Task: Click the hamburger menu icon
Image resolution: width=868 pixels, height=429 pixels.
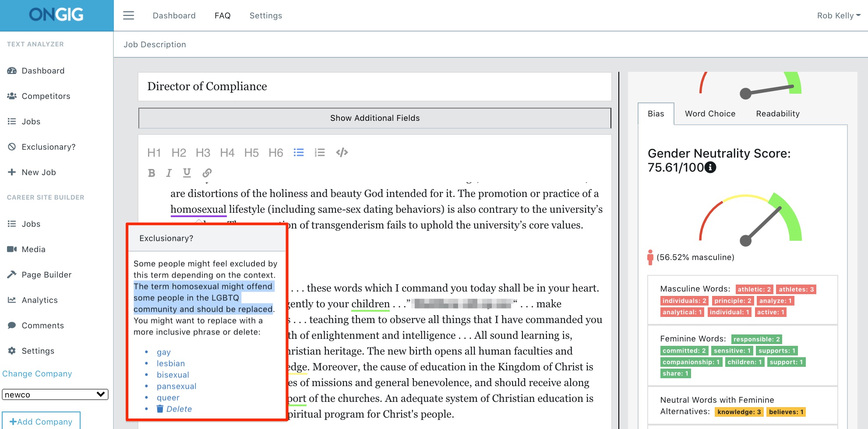Action: [x=128, y=16]
